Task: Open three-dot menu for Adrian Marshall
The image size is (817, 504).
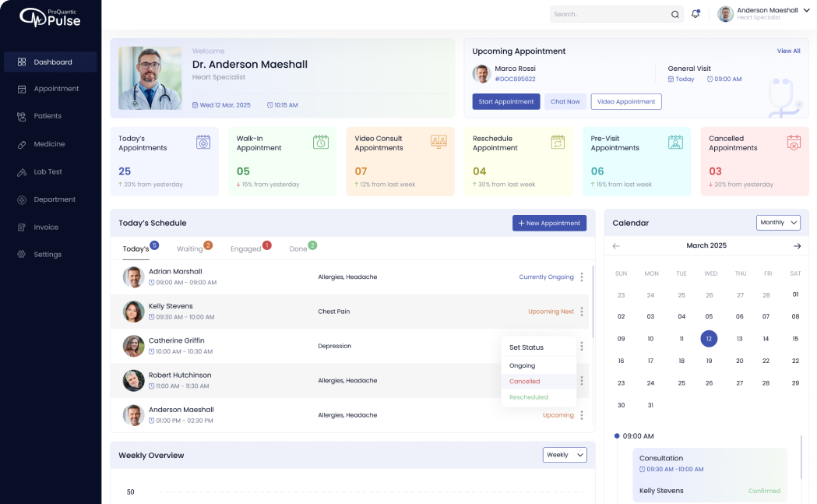Action: (581, 277)
